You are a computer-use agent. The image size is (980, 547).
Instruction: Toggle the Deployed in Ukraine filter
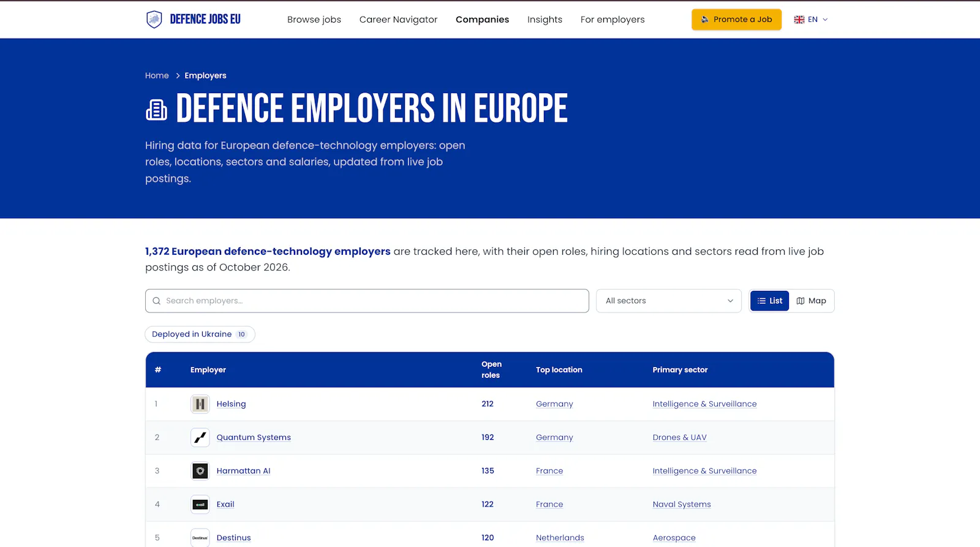pos(200,334)
